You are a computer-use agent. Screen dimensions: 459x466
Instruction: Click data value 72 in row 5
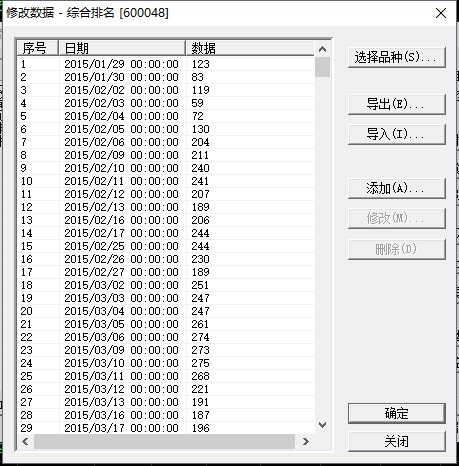tap(197, 116)
